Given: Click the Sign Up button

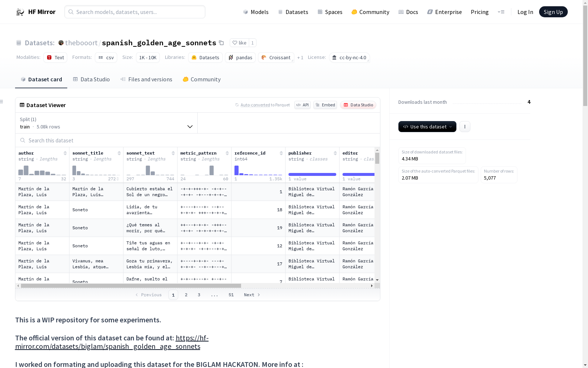Looking at the screenshot, I should click(553, 12).
